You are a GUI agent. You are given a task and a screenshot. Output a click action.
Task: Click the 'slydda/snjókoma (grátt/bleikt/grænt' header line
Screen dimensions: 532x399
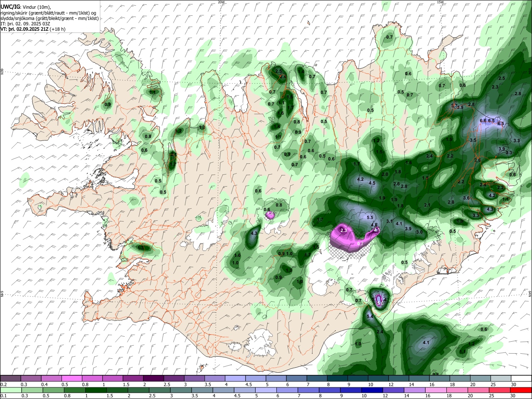pos(49,18)
